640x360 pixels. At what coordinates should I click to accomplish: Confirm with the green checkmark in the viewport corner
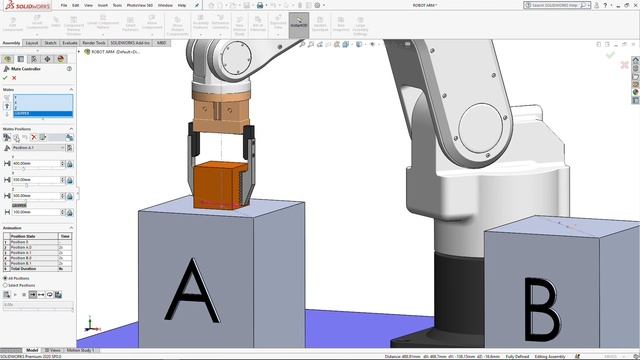click(610, 55)
